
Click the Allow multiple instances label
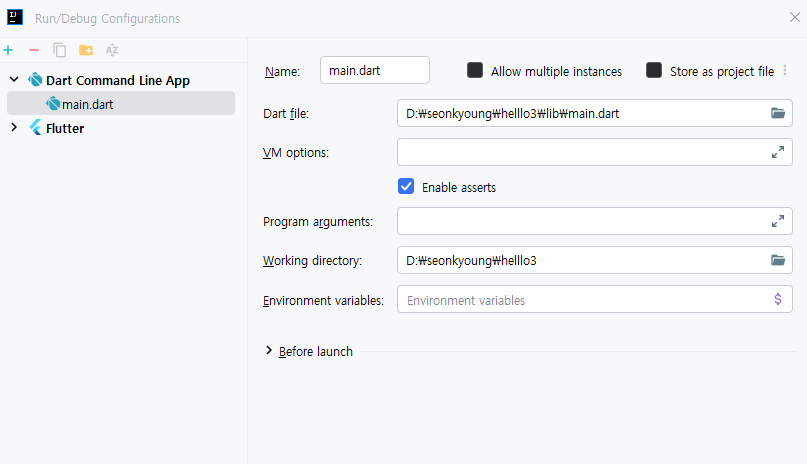coord(556,72)
